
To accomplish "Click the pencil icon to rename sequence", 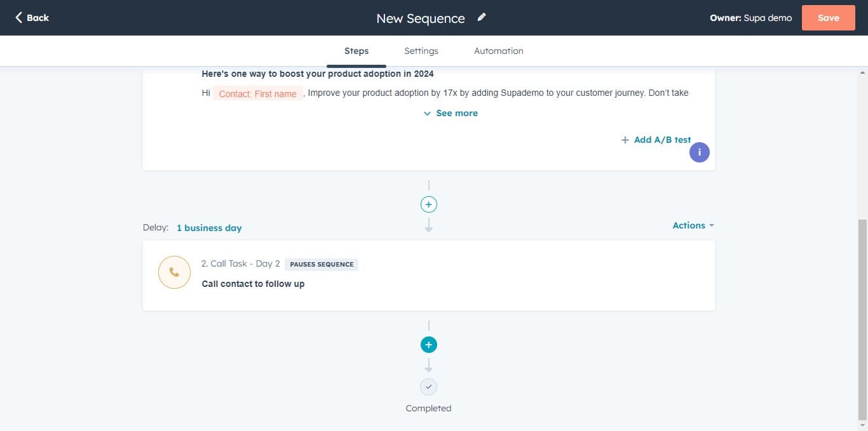I will 482,18.
